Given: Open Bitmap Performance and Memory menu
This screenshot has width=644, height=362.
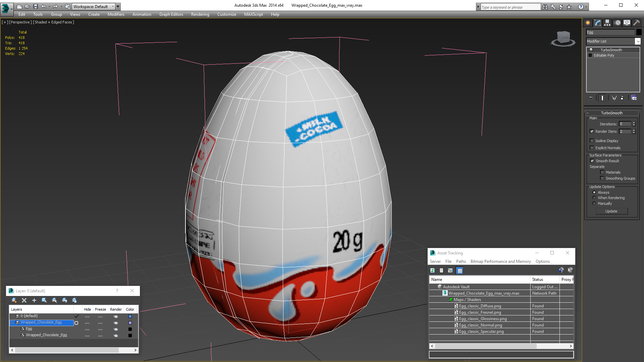Looking at the screenshot, I should (x=500, y=261).
